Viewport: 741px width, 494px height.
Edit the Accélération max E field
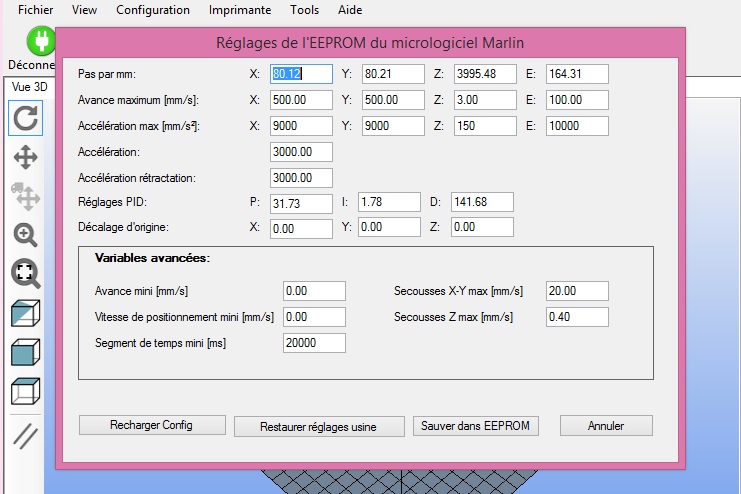577,126
